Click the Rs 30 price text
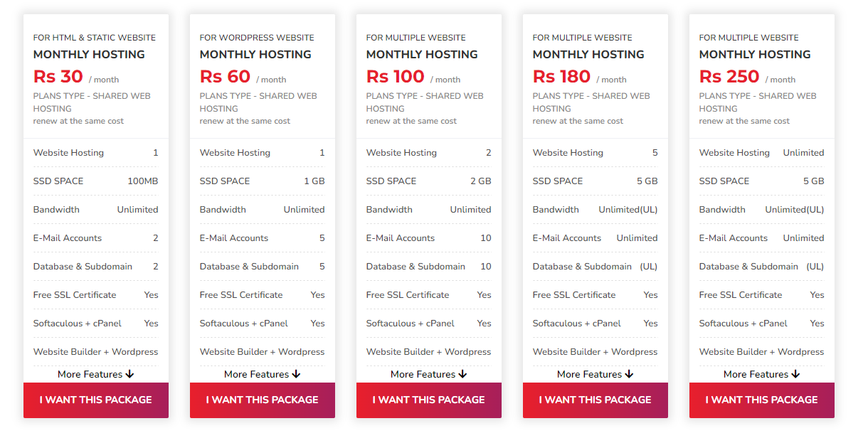This screenshot has width=868, height=443. pos(58,76)
